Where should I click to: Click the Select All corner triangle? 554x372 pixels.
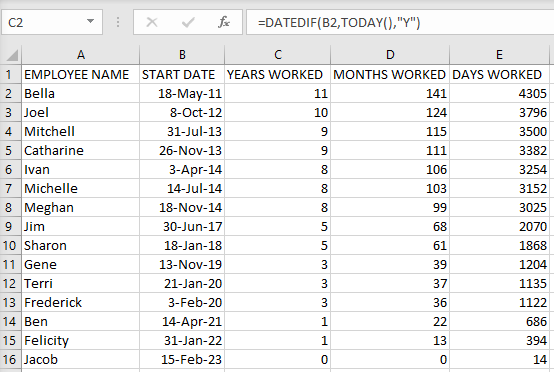(x=12, y=55)
